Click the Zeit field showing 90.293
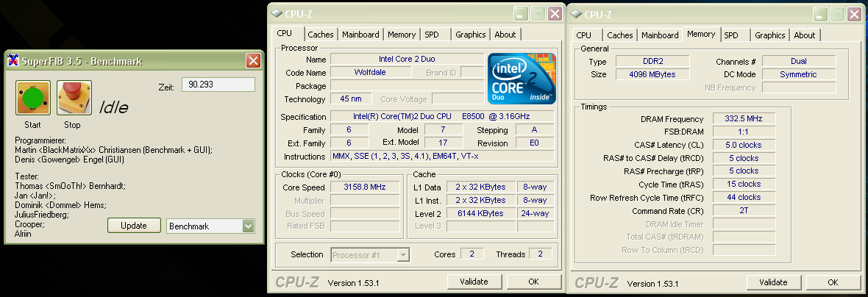This screenshot has width=868, height=297. coord(218,85)
